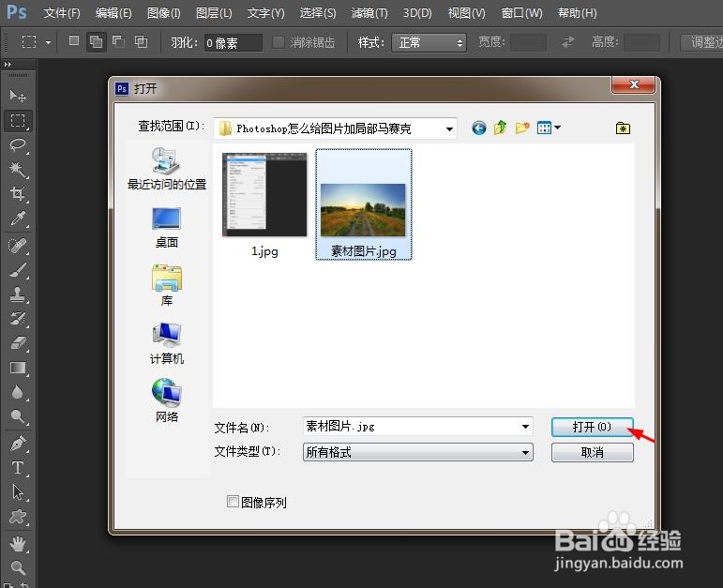
Task: Open the 选择(S) menu
Action: tap(318, 13)
